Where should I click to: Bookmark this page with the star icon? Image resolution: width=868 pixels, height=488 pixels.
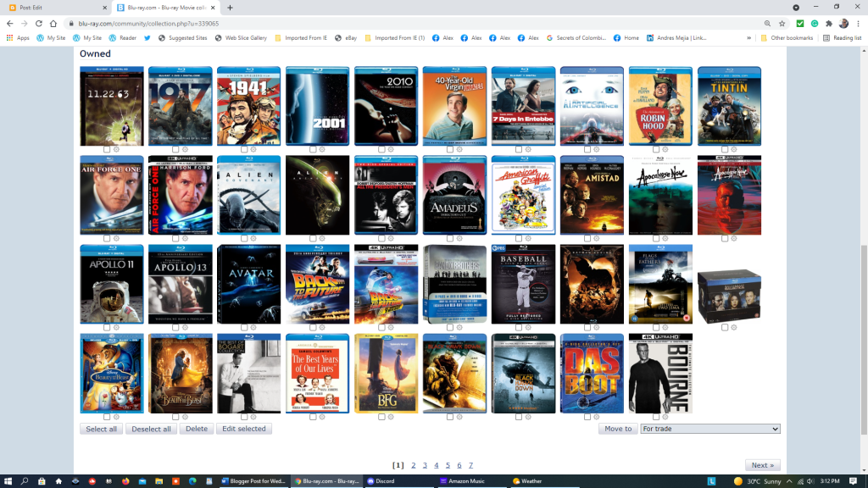(x=782, y=24)
